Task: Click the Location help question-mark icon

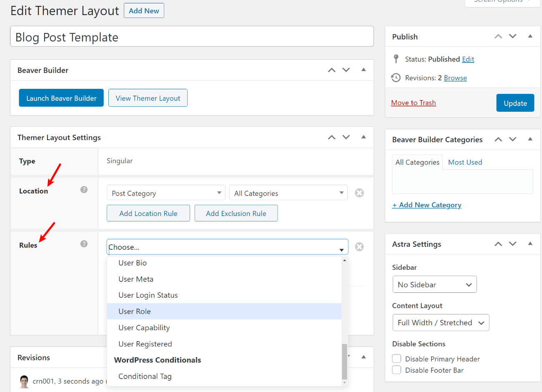Action: [x=84, y=190]
